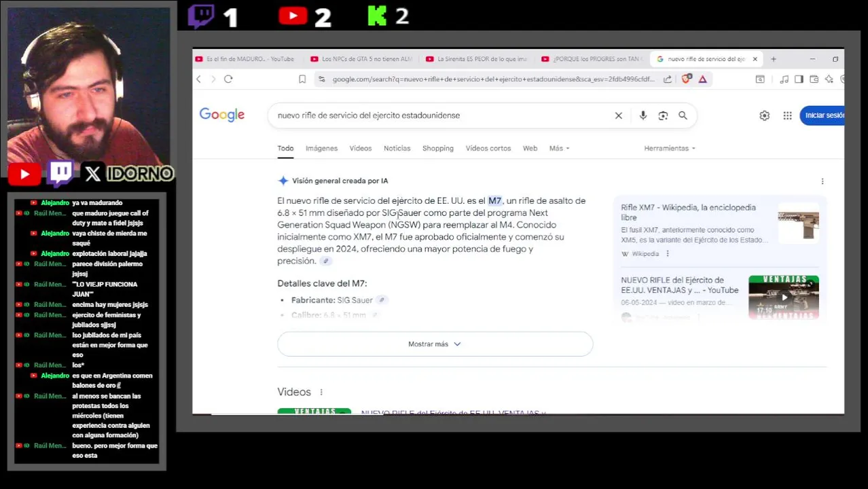Viewport: 868px width, 489px height.
Task: Click 'Detalles clave del M7:' heading
Action: pos(322,283)
